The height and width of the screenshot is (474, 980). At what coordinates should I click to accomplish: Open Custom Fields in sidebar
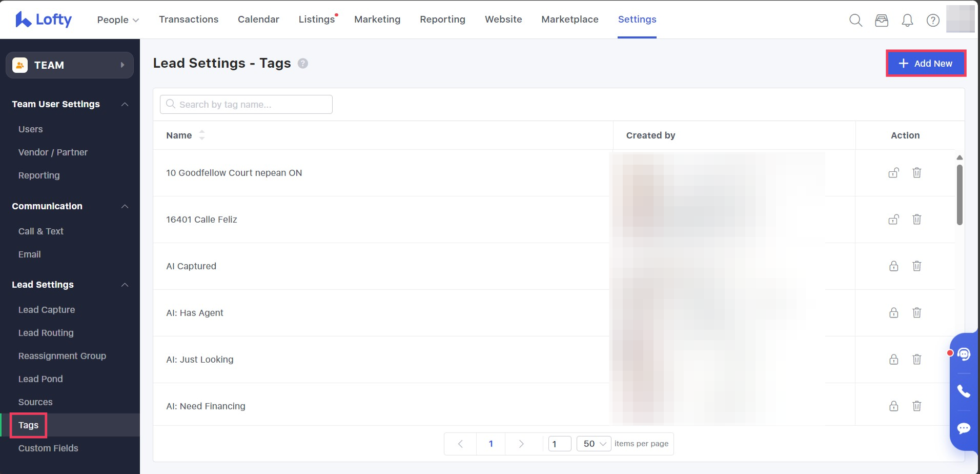pyautogui.click(x=48, y=448)
